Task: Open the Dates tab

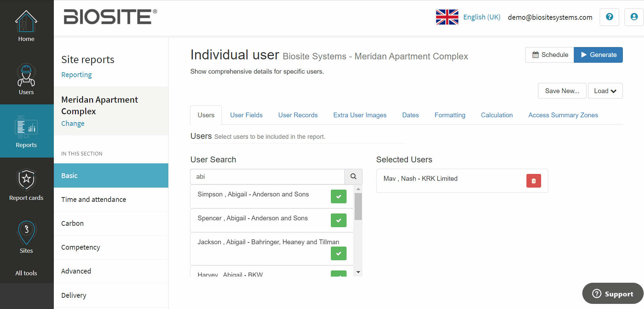Action: coord(410,115)
